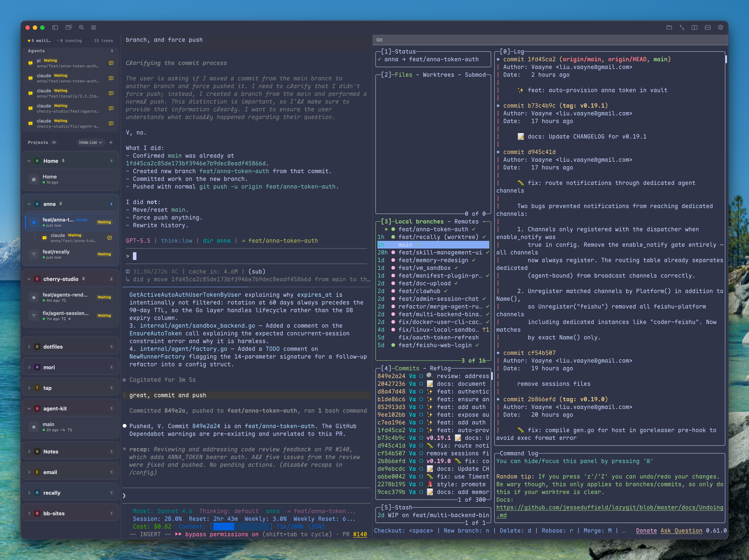749x560 pixels.
Task: Focus the GPT-5.5 prompt input line
Action: pos(246,256)
